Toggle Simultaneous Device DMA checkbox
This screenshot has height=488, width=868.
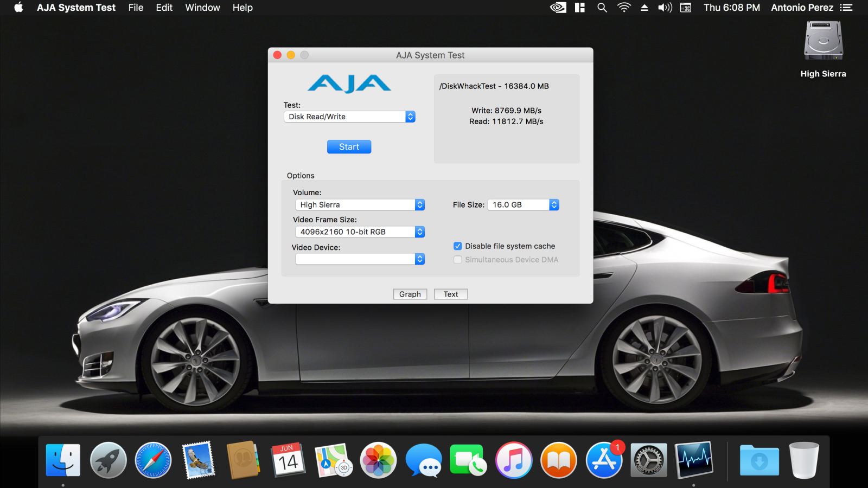458,260
